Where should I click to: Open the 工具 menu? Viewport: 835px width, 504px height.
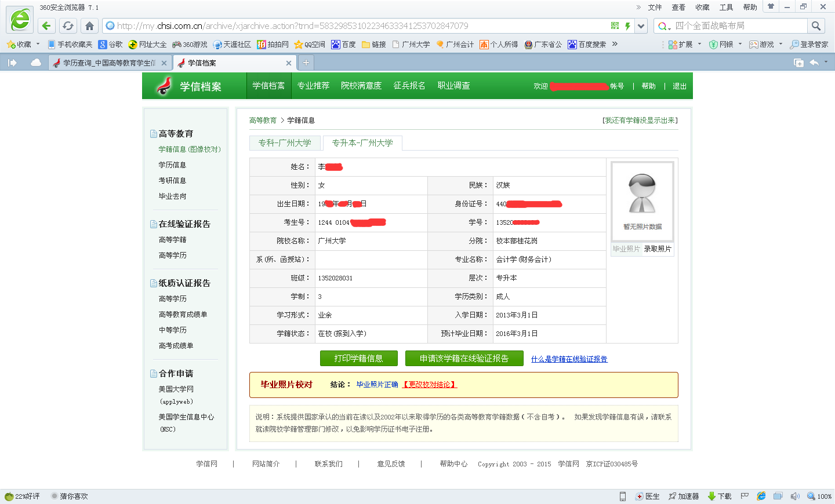tap(726, 7)
